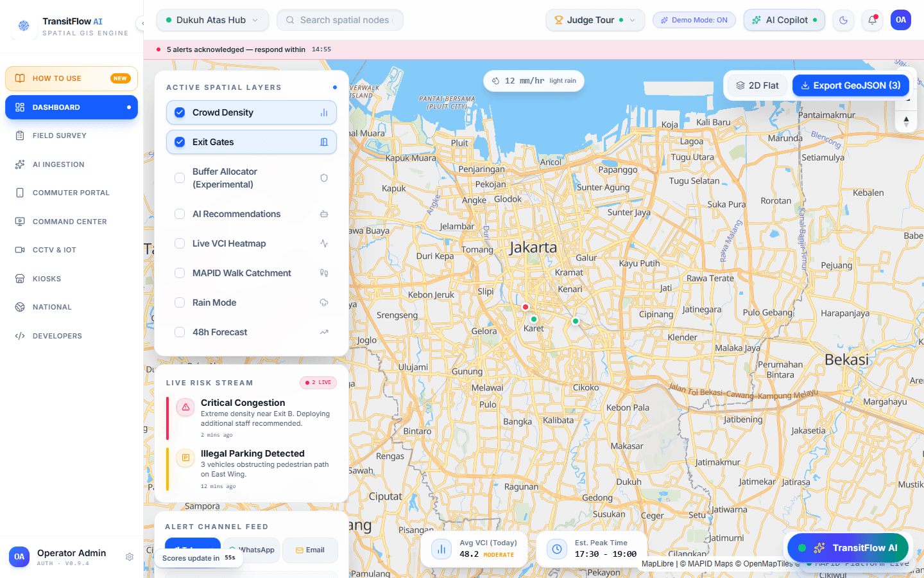The width and height of the screenshot is (924, 578).
Task: Open settings gear next to Operator Admin
Action: tap(130, 557)
